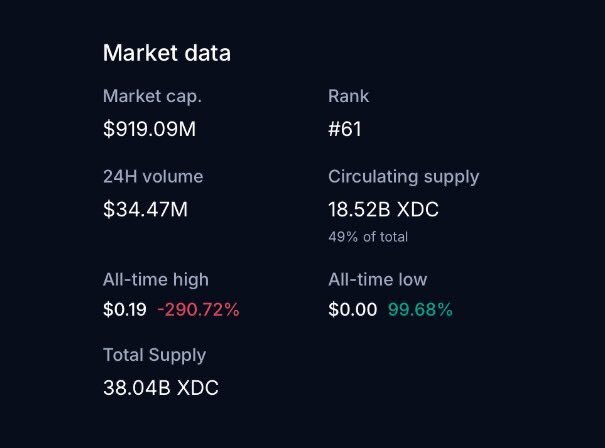Image resolution: width=605 pixels, height=448 pixels.
Task: Select the #61 rank value
Action: (x=345, y=129)
